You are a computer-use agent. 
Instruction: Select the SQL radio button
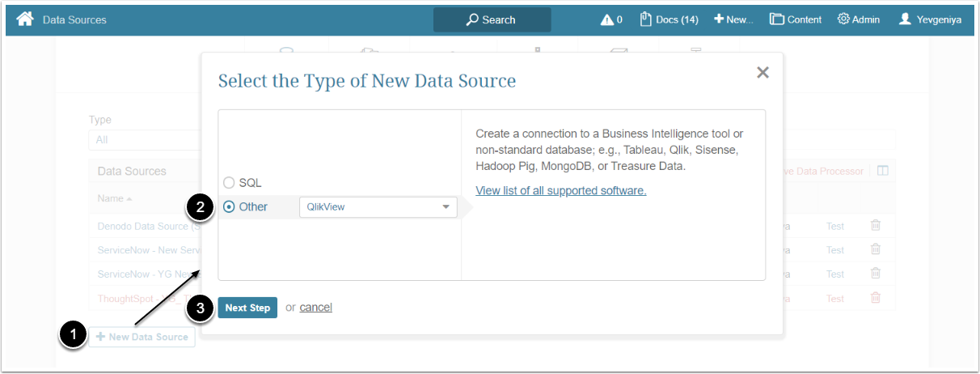pos(229,183)
